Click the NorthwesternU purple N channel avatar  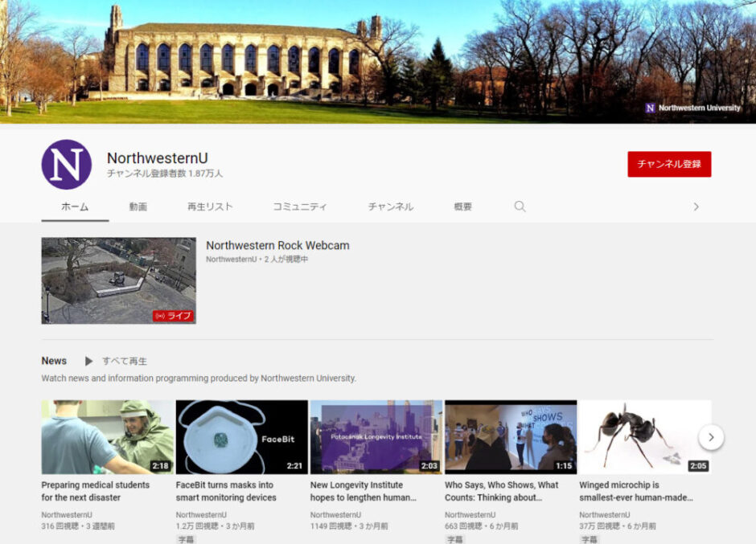click(x=67, y=164)
